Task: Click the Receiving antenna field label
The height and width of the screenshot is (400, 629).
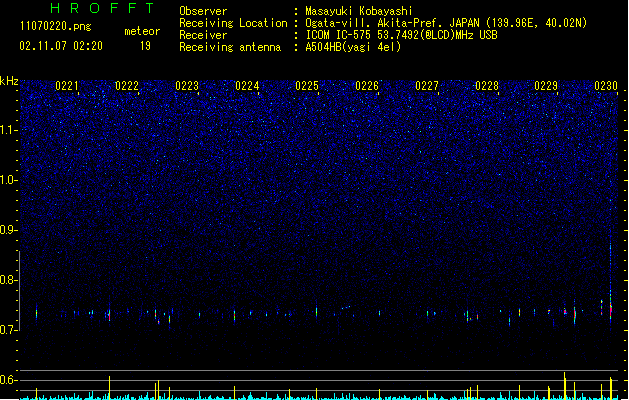Action: pyautogui.click(x=230, y=47)
